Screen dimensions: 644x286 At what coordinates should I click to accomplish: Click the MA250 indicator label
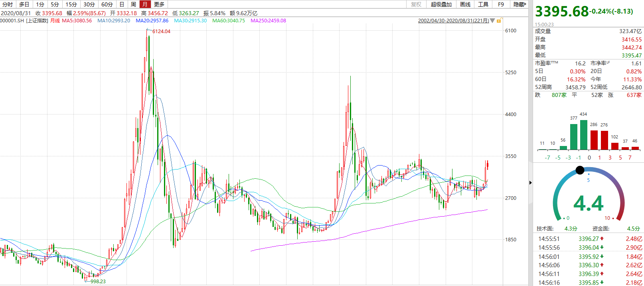pyautogui.click(x=268, y=21)
